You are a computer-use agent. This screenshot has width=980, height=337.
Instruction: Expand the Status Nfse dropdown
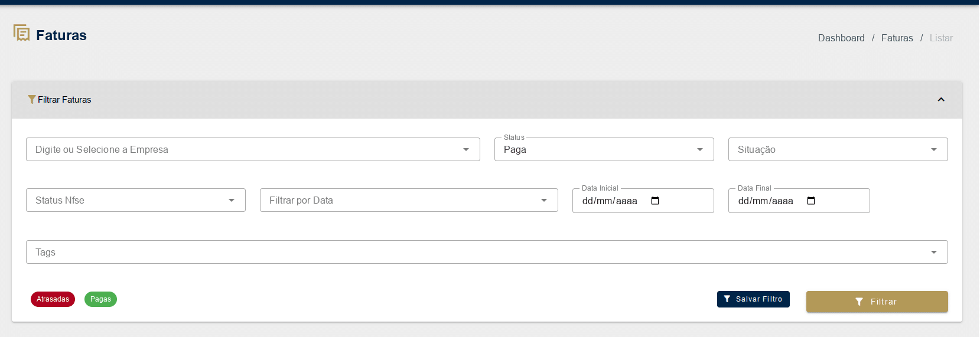click(x=232, y=201)
